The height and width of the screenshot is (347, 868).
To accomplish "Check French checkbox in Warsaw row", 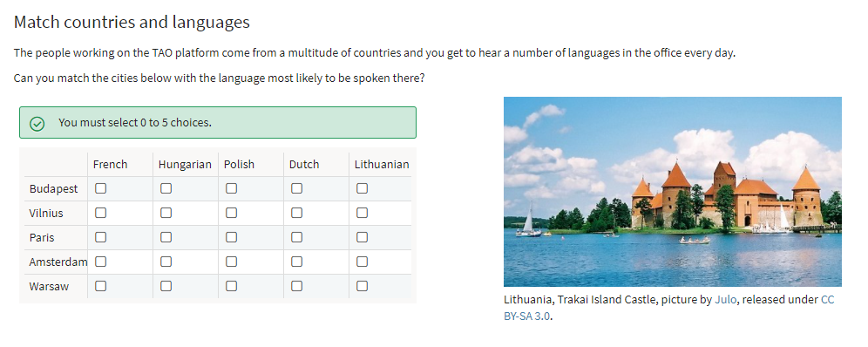I will click(x=101, y=286).
